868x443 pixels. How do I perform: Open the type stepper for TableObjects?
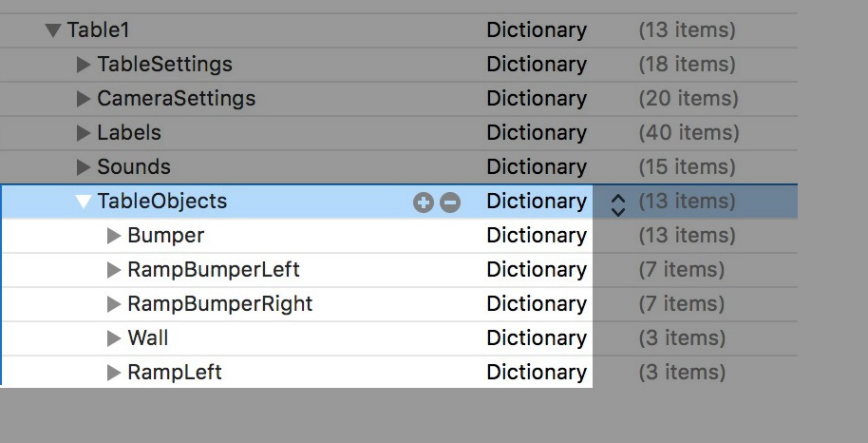[x=618, y=202]
